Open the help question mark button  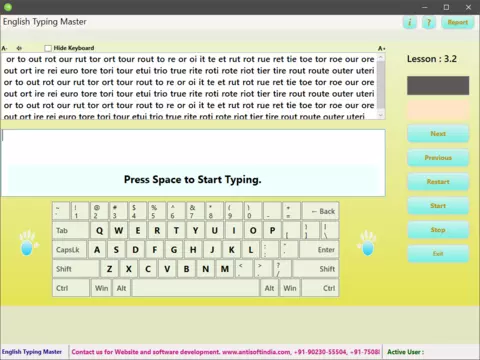click(x=429, y=22)
